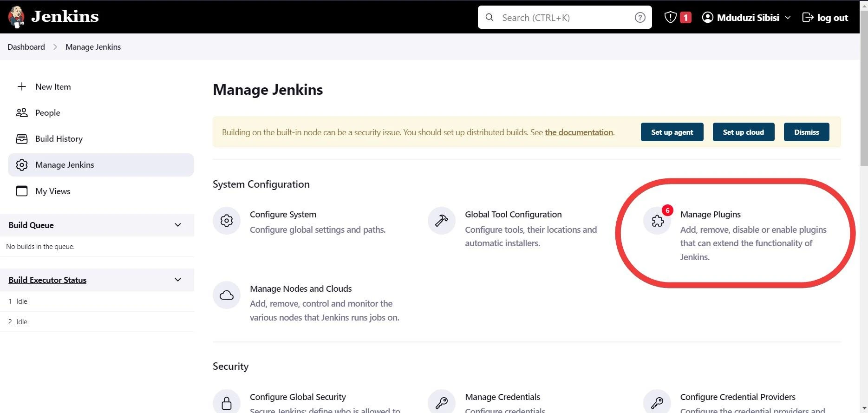
Task: Click the Configure System gear icon
Action: [x=227, y=221]
